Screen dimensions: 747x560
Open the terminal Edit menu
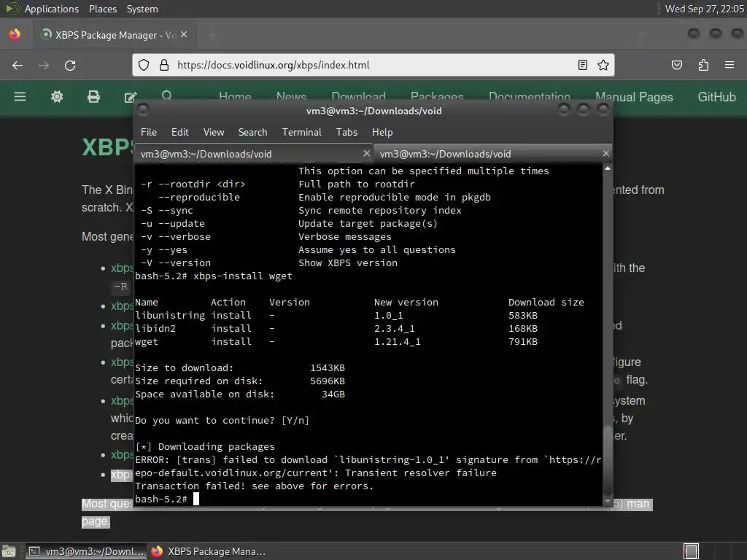click(179, 133)
